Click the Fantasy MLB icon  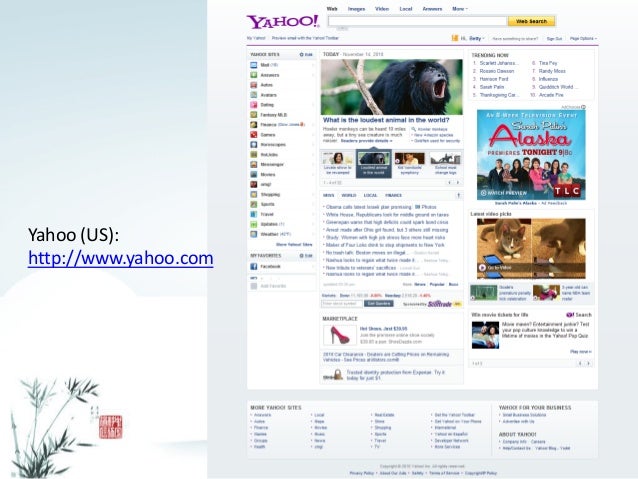pos(253,115)
